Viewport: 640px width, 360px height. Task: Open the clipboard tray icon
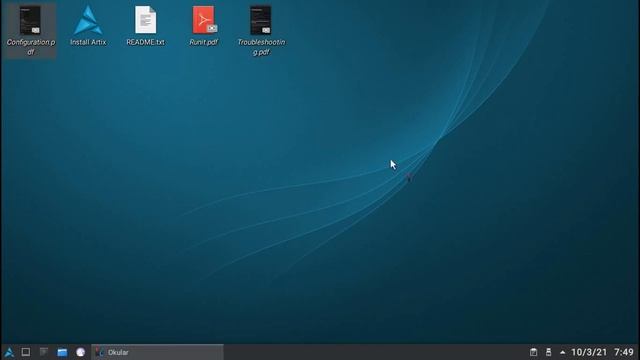533,352
